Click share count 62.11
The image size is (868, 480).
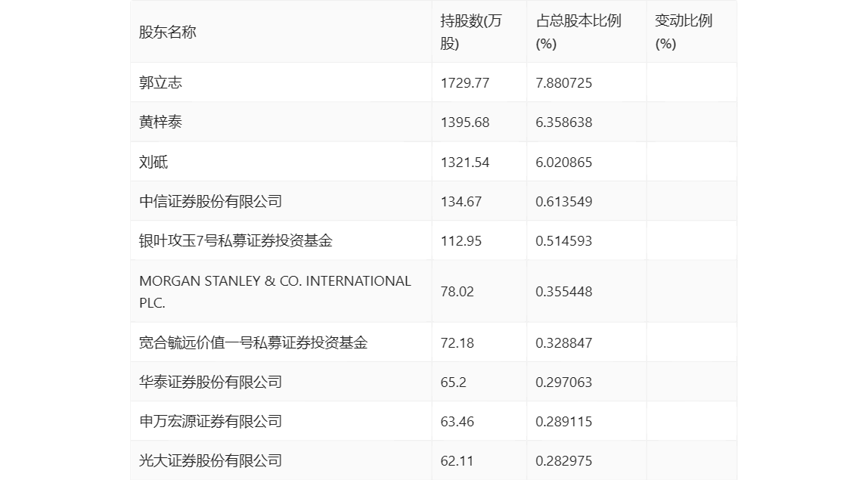click(457, 461)
